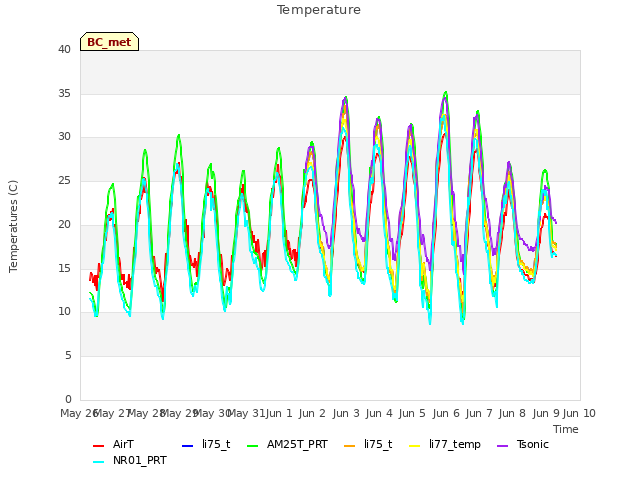Select the Temperatures (C) y-axis title

click(13, 227)
